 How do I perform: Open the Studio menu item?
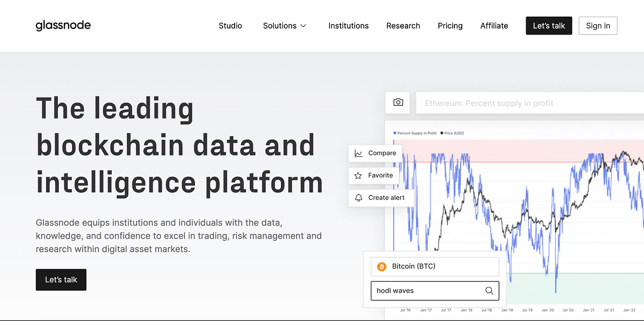(230, 26)
